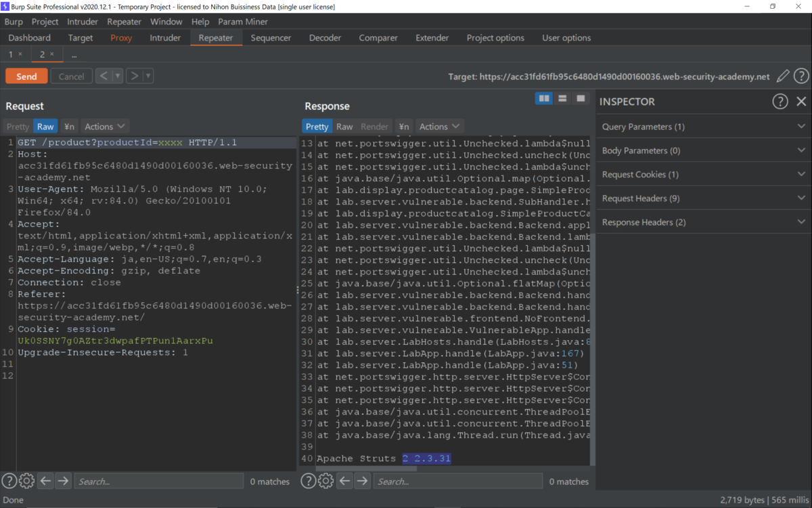Image resolution: width=812 pixels, height=508 pixels.
Task: Go forward to next request in history
Action: 134,76
